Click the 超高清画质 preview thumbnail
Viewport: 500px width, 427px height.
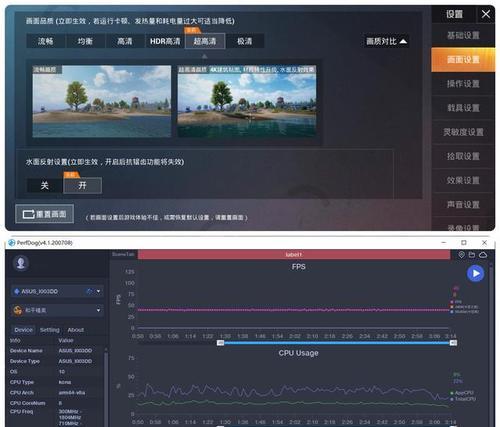click(x=247, y=101)
